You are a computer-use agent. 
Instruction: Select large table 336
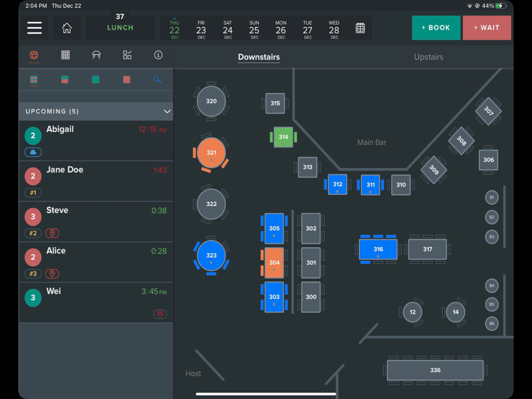435,370
